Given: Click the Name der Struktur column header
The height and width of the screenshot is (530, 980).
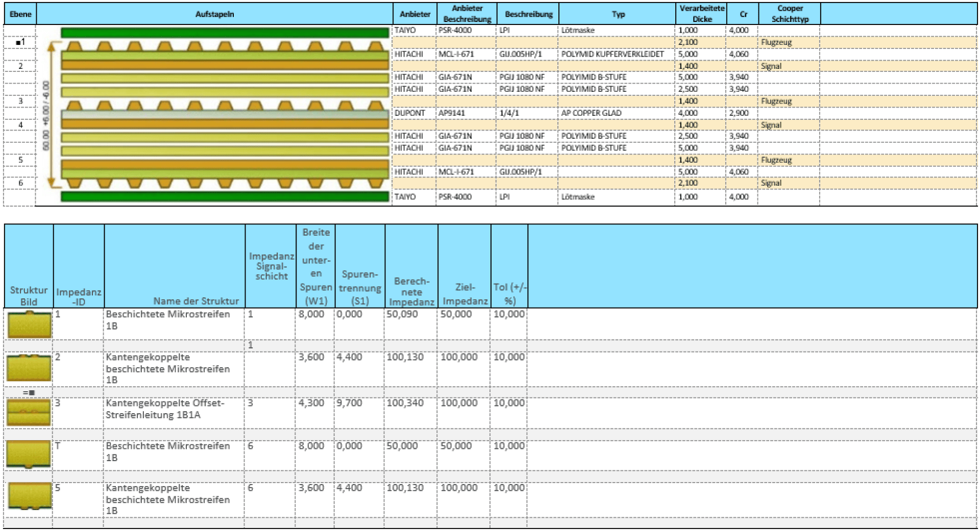Looking at the screenshot, I should [175, 266].
